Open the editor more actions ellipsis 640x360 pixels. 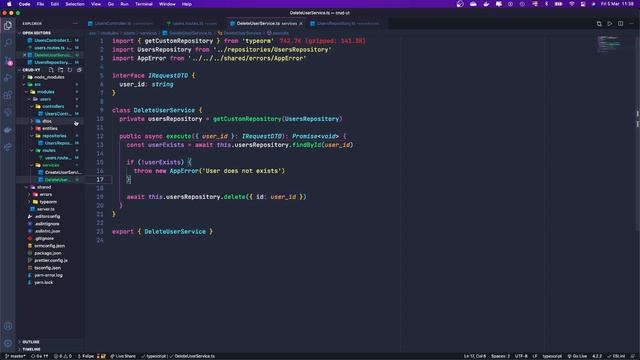click(x=631, y=24)
